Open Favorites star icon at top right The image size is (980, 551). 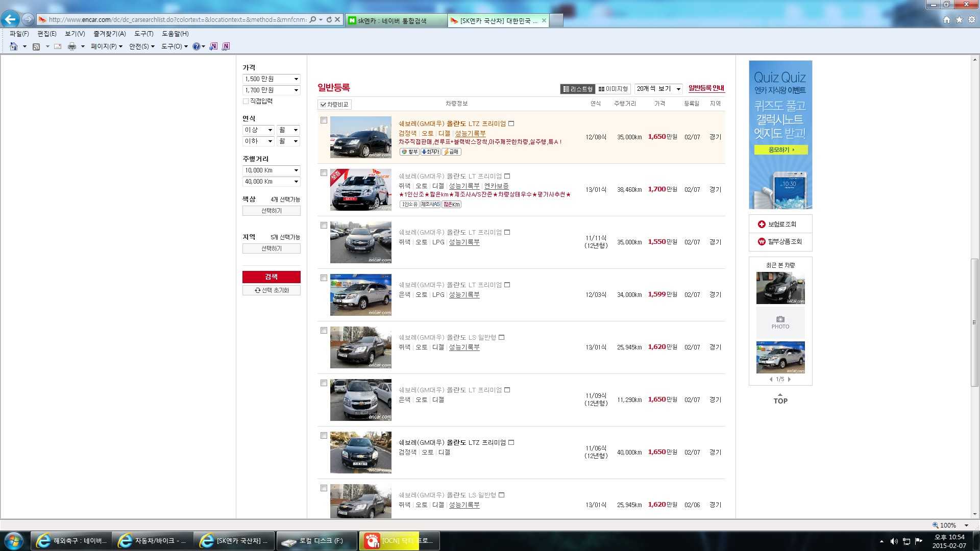tap(959, 19)
